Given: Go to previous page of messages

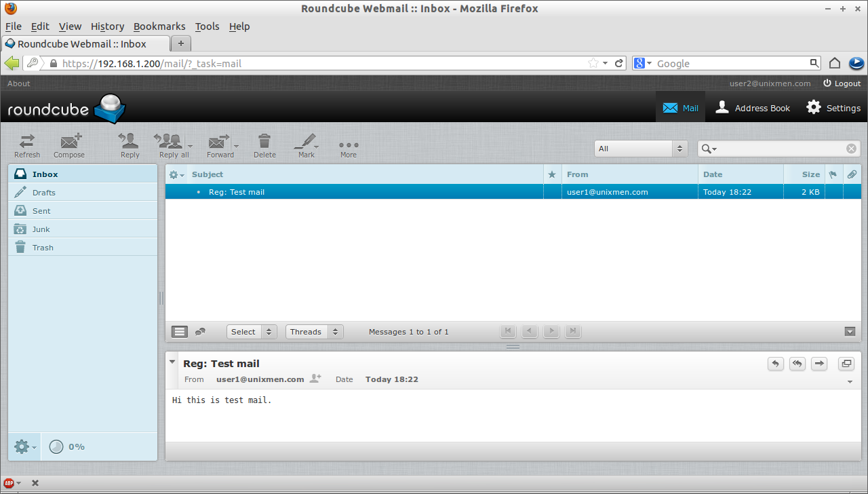Looking at the screenshot, I should click(529, 331).
